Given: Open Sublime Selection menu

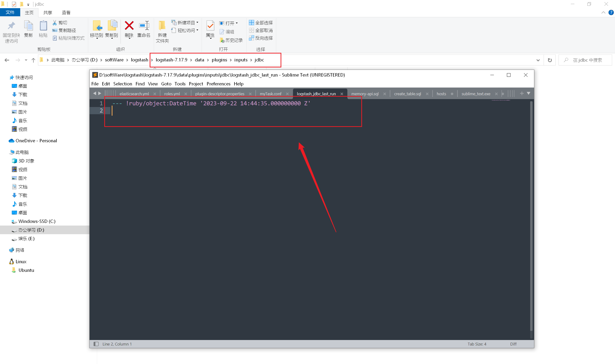Looking at the screenshot, I should point(123,84).
